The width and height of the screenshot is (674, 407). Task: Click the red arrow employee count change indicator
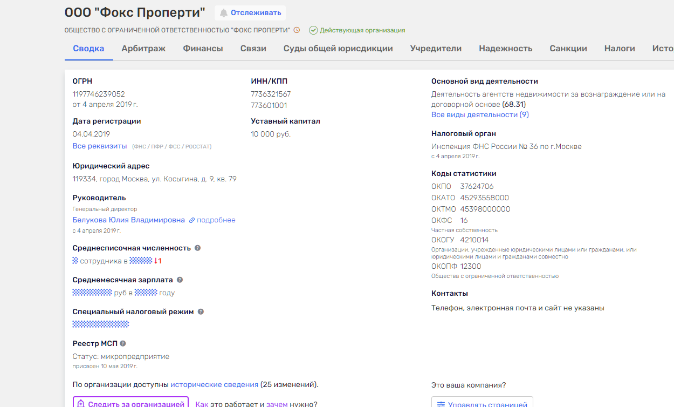(x=158, y=260)
